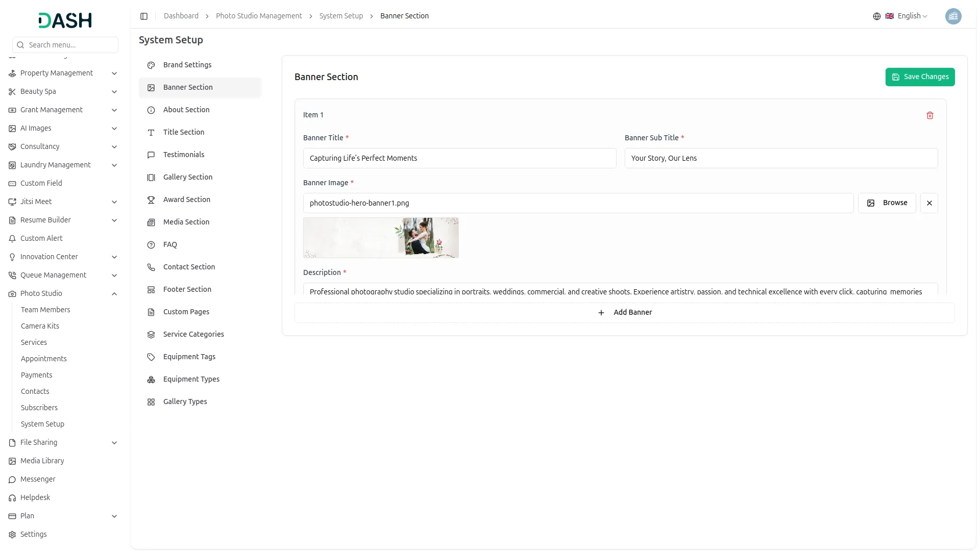Screen dimensions: 980x551
Task: Click the Gallery Types grid icon
Action: (151, 402)
